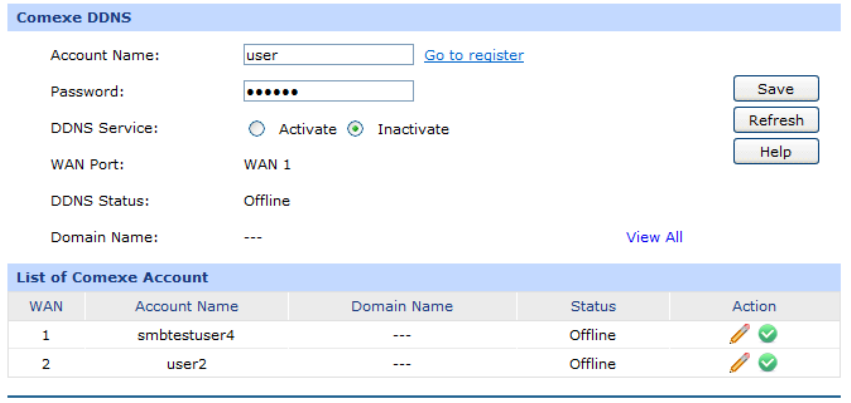Click the Status column header
Screen dimensions: 851x403
tap(593, 306)
